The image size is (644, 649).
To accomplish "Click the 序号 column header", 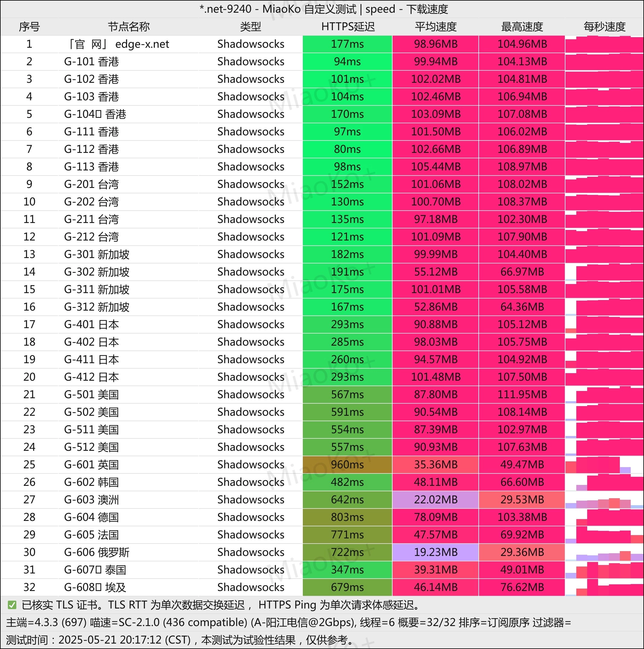I will [x=29, y=27].
